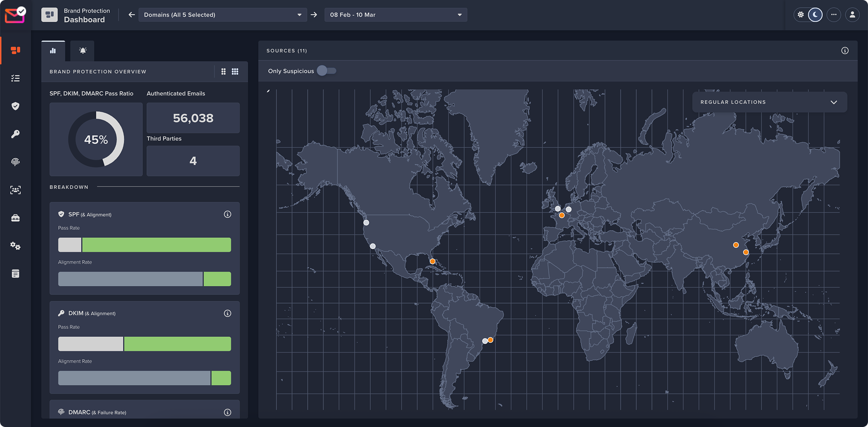Image resolution: width=868 pixels, height=427 pixels.
Task: Switch to light mode sun toggle
Action: point(801,14)
